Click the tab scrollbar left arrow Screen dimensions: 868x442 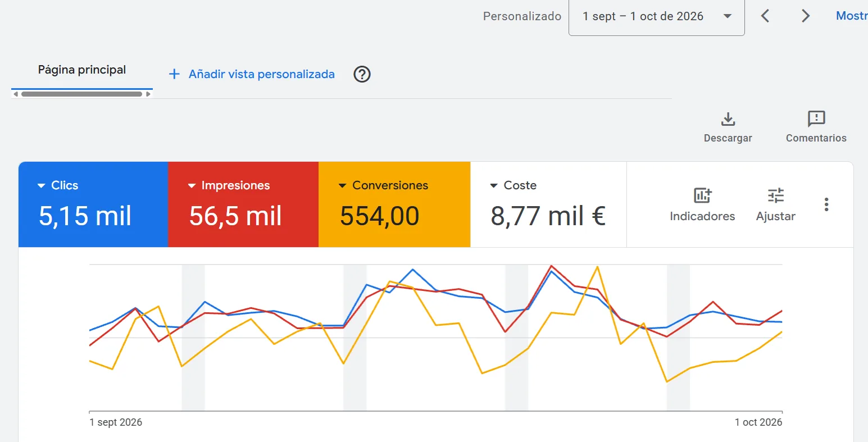tap(16, 94)
